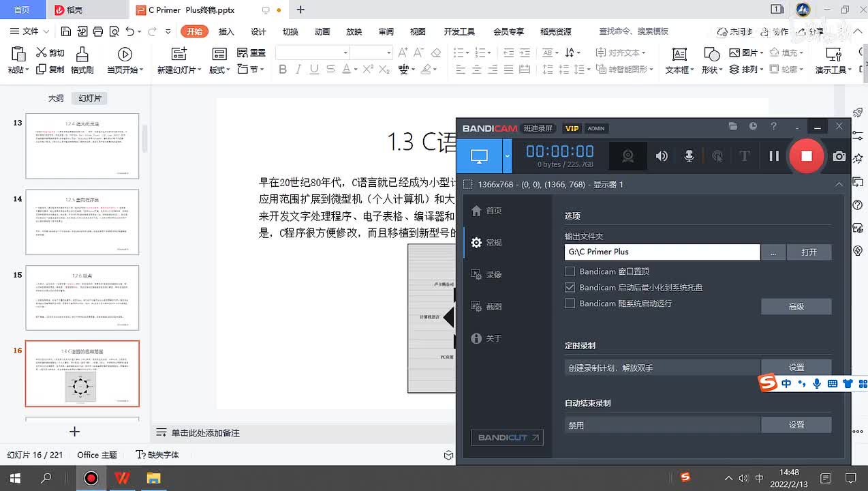The image size is (868, 491).
Task: Open the Bandicam help question mark icon
Action: (x=773, y=126)
